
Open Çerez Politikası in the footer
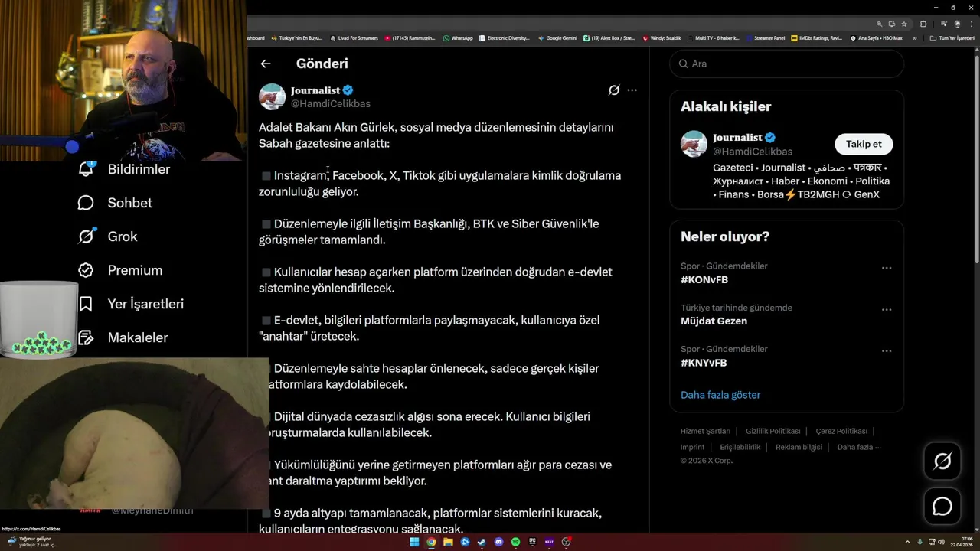click(841, 431)
